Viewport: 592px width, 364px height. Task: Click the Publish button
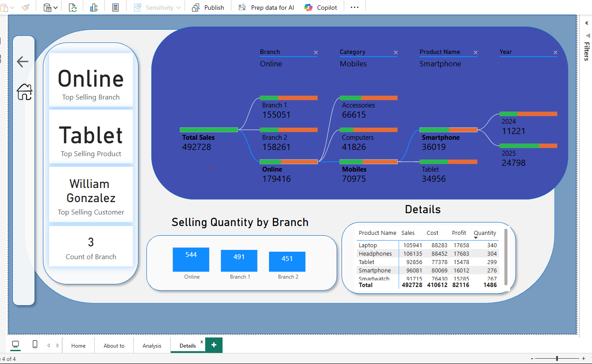(x=208, y=8)
